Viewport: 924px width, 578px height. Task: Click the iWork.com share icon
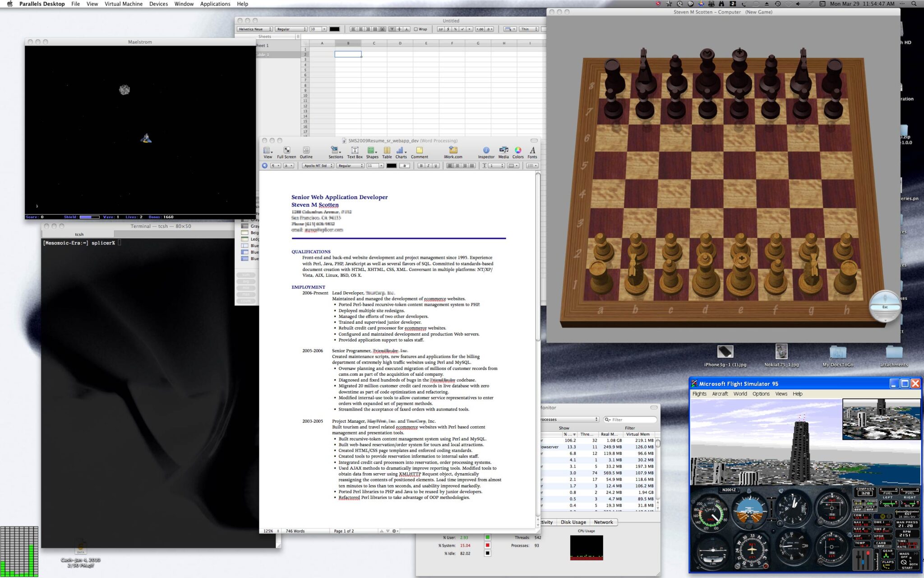453,150
